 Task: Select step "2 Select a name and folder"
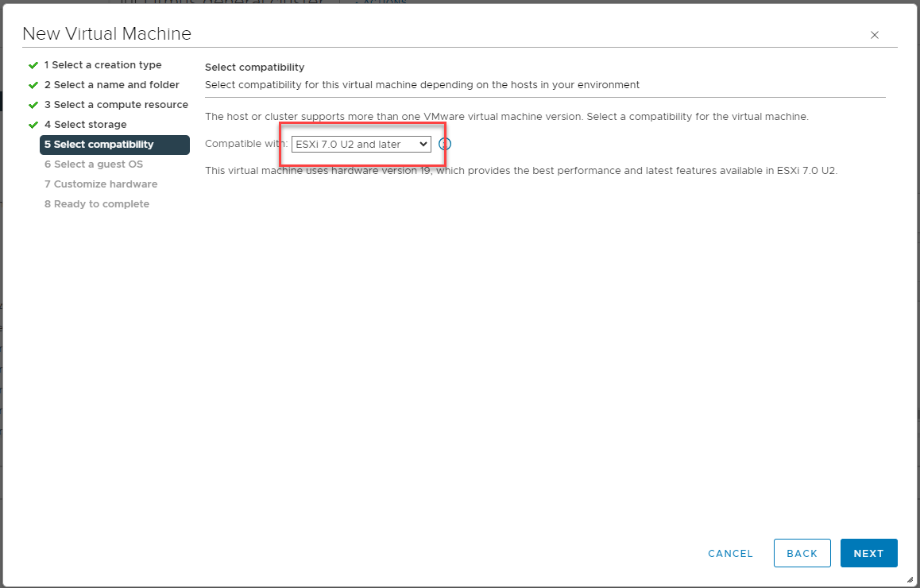(x=111, y=84)
